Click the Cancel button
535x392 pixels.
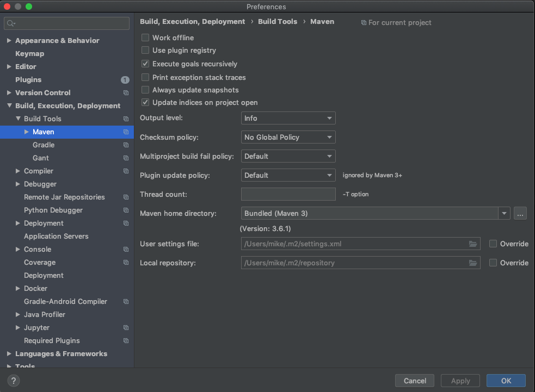click(x=415, y=381)
